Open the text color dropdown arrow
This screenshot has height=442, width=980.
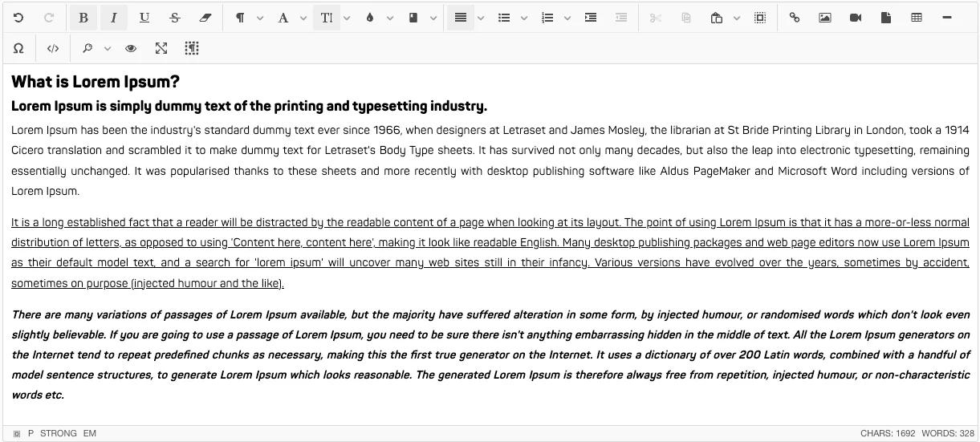pos(390,18)
